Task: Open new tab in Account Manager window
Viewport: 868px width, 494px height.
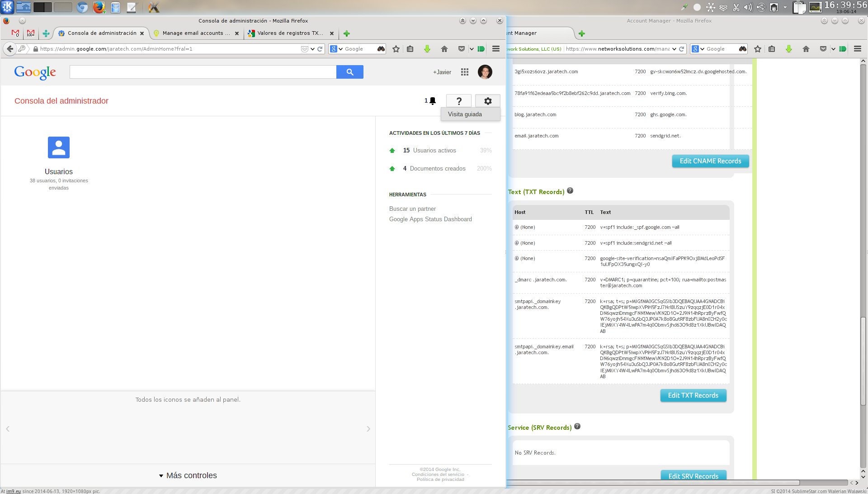Action: click(582, 33)
